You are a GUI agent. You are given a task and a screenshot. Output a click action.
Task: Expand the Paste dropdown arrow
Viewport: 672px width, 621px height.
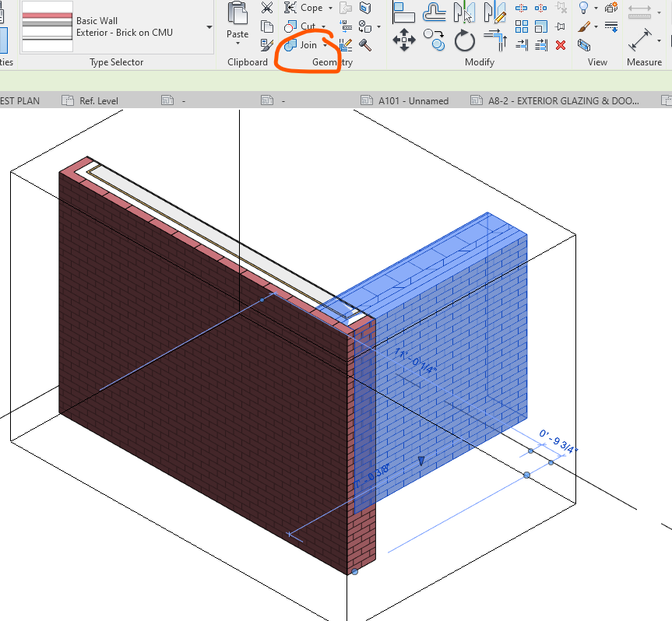click(x=238, y=43)
